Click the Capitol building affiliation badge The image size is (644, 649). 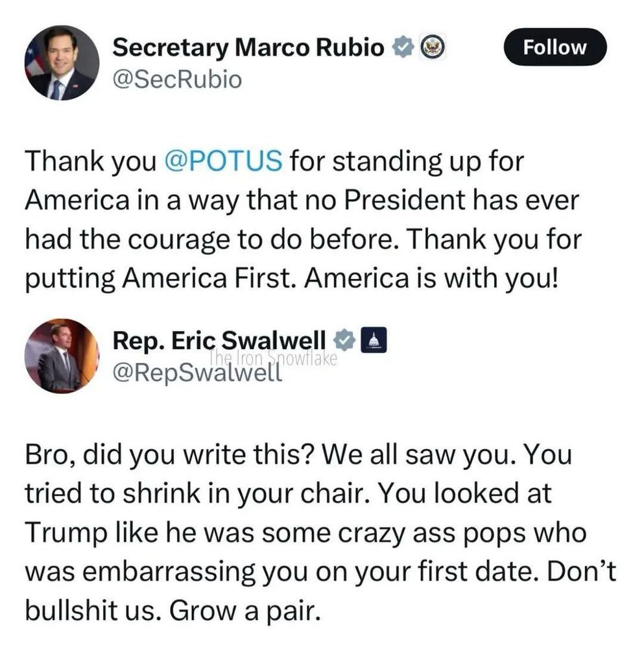(x=374, y=340)
